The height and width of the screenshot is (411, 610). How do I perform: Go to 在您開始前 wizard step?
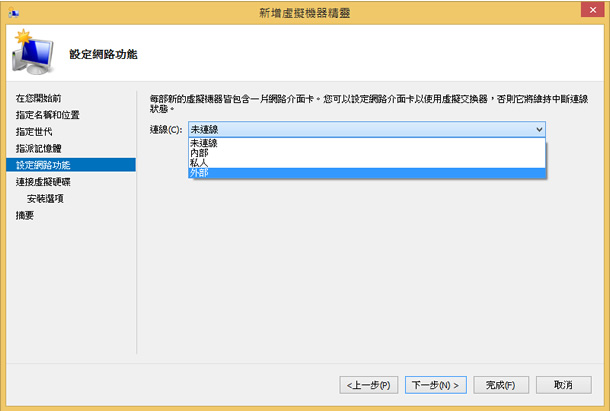[x=39, y=98]
